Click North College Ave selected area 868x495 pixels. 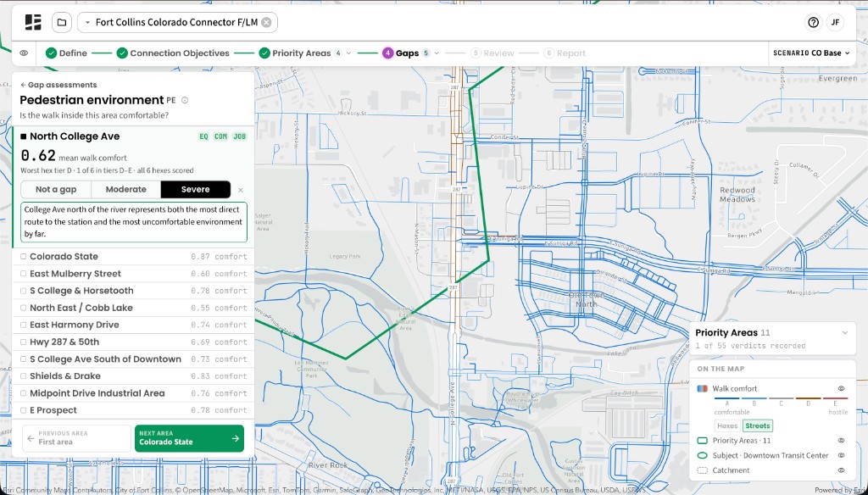coord(75,136)
